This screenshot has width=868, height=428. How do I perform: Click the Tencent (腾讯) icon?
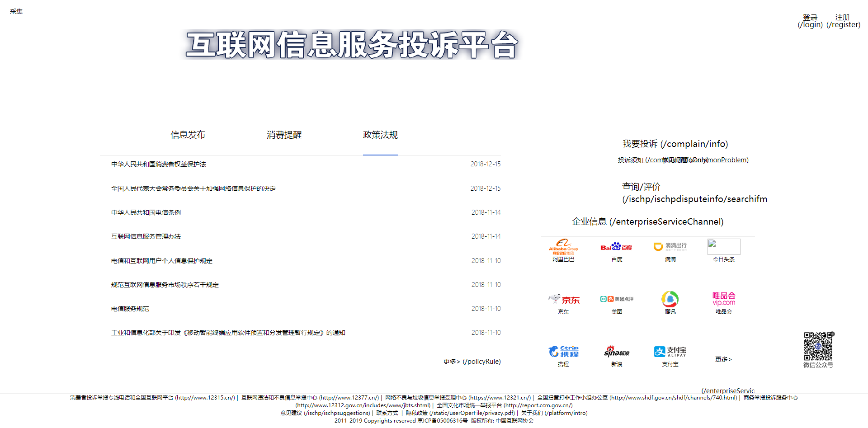click(x=670, y=299)
